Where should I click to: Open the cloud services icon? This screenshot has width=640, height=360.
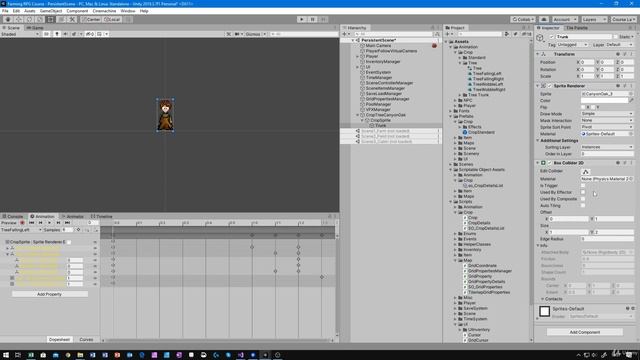(544, 19)
